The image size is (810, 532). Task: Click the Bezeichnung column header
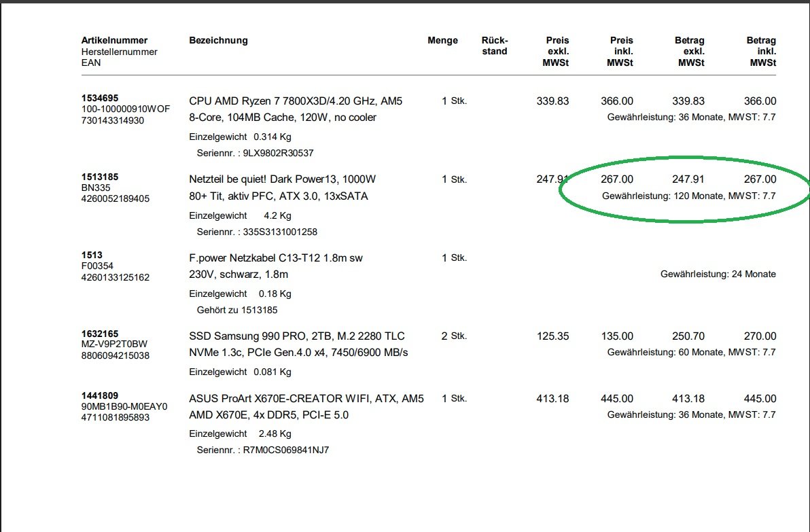coord(218,40)
